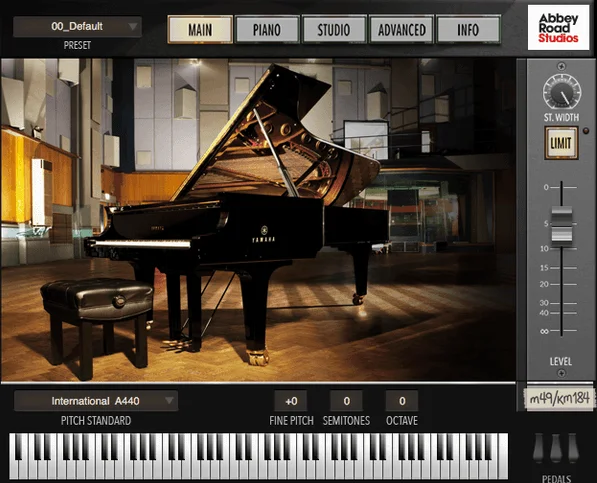The width and height of the screenshot is (597, 483).
Task: Click the OCTAVE value field
Action: click(402, 401)
